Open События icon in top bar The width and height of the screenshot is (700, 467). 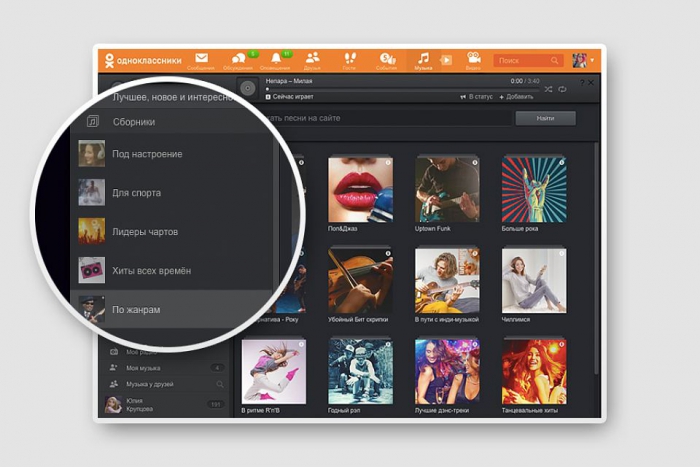point(387,58)
